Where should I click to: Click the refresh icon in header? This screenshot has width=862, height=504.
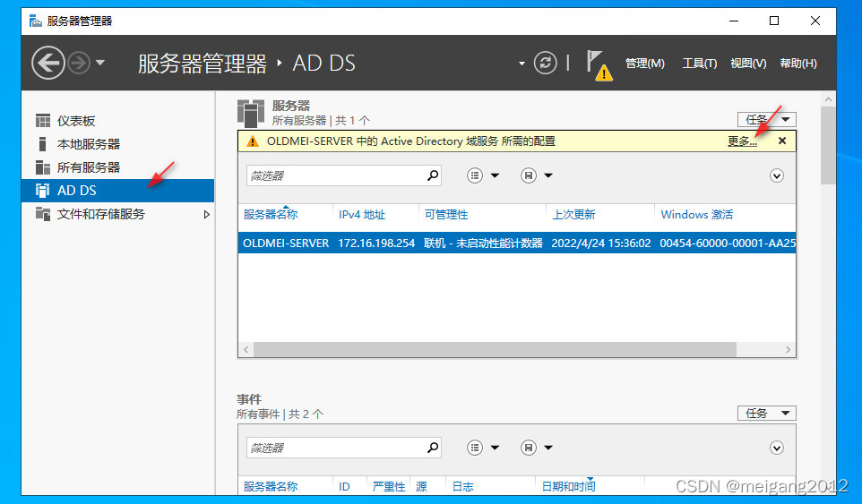tap(545, 63)
